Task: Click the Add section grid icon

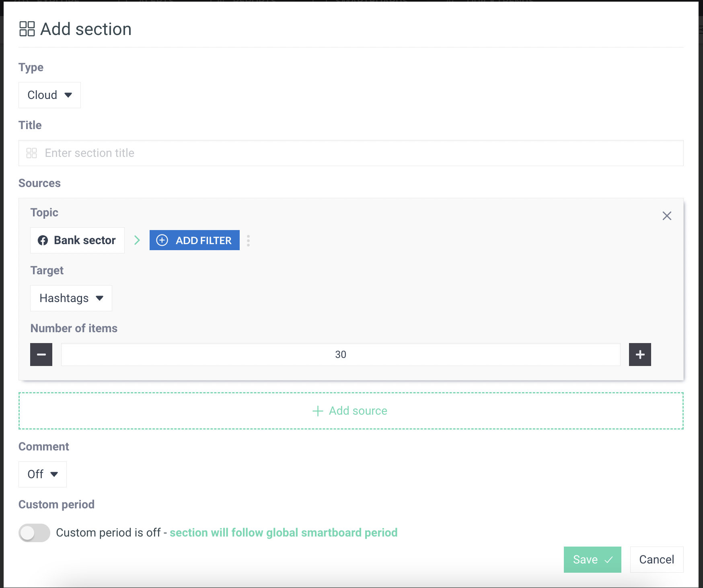Action: pos(27,29)
